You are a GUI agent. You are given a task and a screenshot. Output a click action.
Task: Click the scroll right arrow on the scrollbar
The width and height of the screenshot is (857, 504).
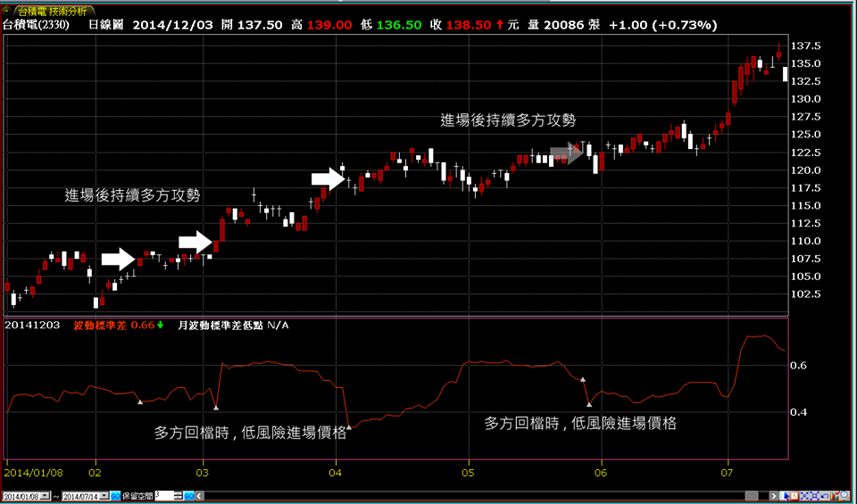point(774,496)
